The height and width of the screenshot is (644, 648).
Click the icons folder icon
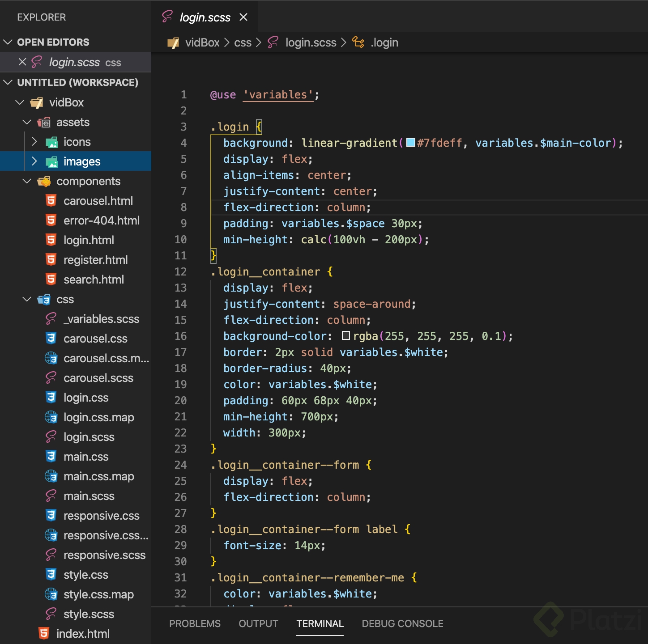pos(51,142)
